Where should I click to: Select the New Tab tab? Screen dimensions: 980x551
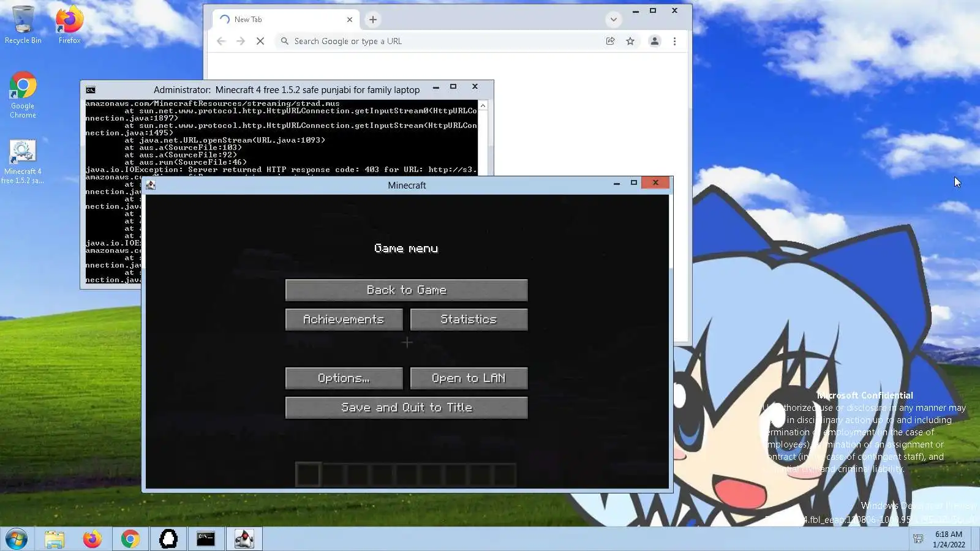coord(286,20)
